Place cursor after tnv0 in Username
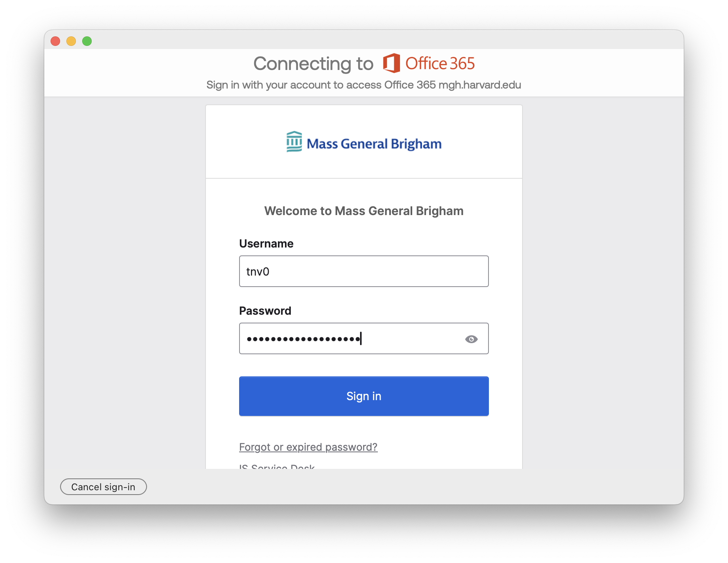This screenshot has height=563, width=728. point(273,271)
